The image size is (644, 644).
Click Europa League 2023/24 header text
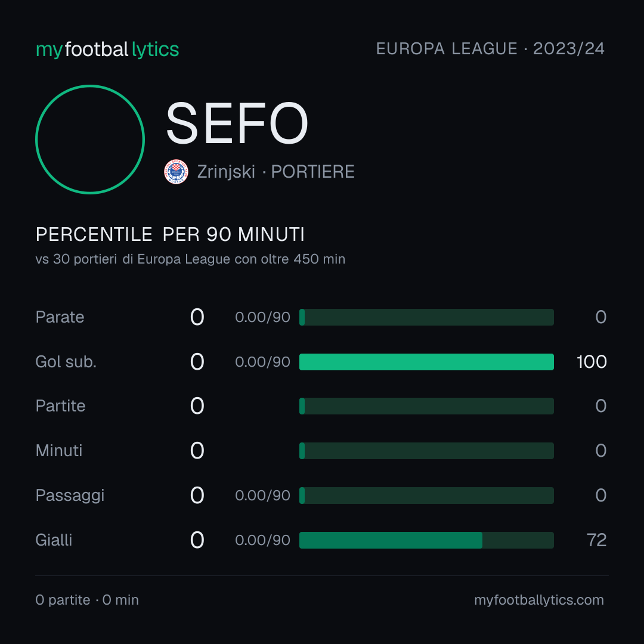coord(490,49)
